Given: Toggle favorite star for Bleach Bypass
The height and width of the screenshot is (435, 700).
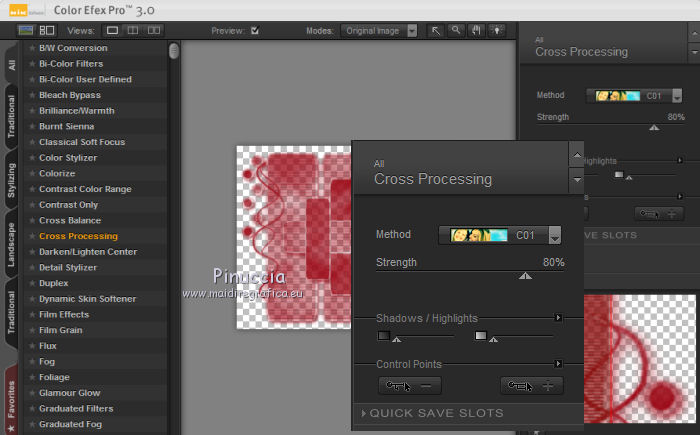Looking at the screenshot, I should coord(32,95).
